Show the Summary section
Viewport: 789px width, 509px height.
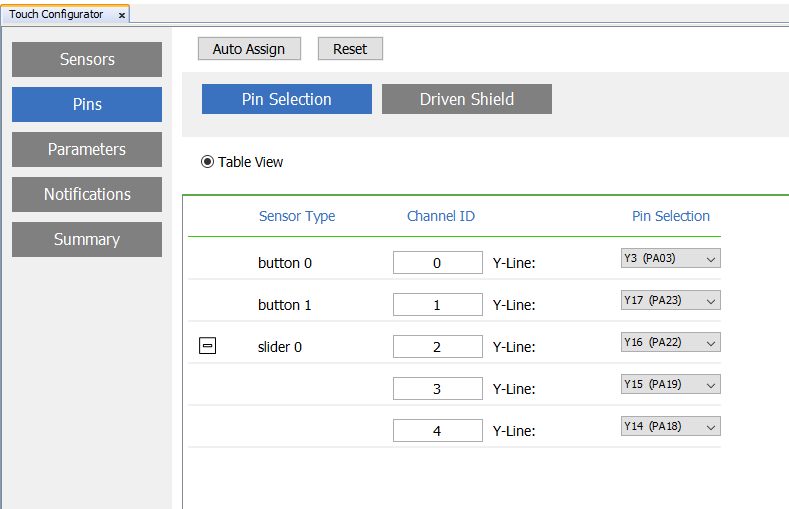click(x=87, y=240)
